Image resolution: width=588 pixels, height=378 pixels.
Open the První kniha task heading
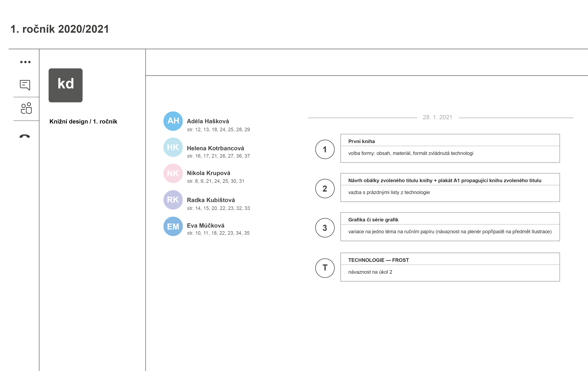click(x=361, y=141)
